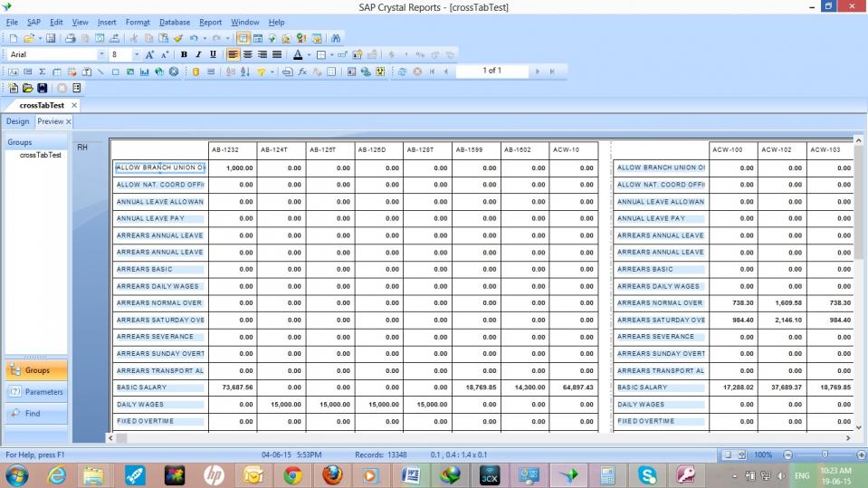
Task: Click the Save icon in the toolbar
Action: [51, 39]
